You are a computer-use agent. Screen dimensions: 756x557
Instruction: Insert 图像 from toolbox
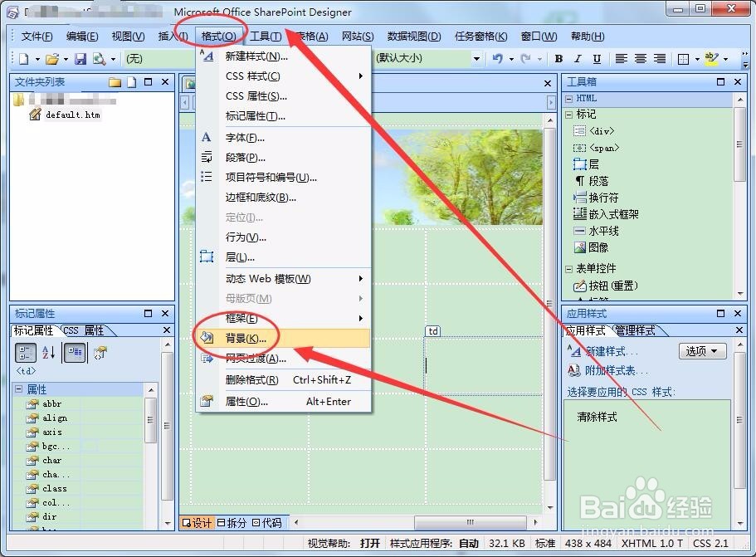pyautogui.click(x=591, y=247)
